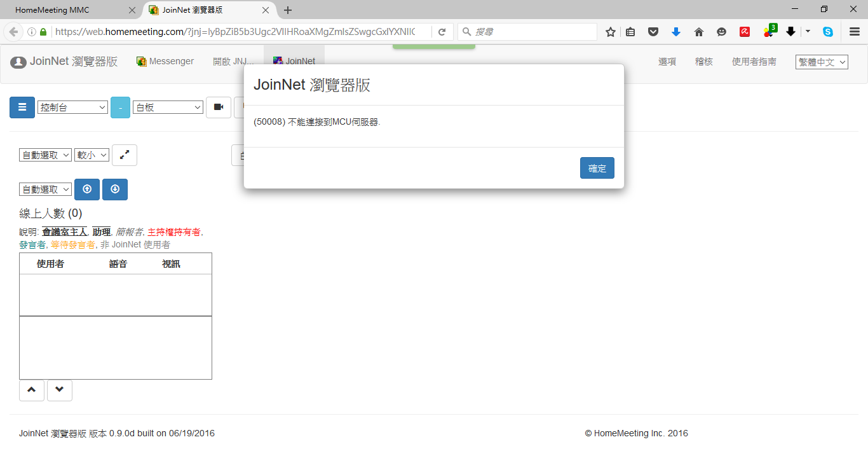This screenshot has height=463, width=868.
Task: Click the 語音 column header
Action: tap(118, 264)
